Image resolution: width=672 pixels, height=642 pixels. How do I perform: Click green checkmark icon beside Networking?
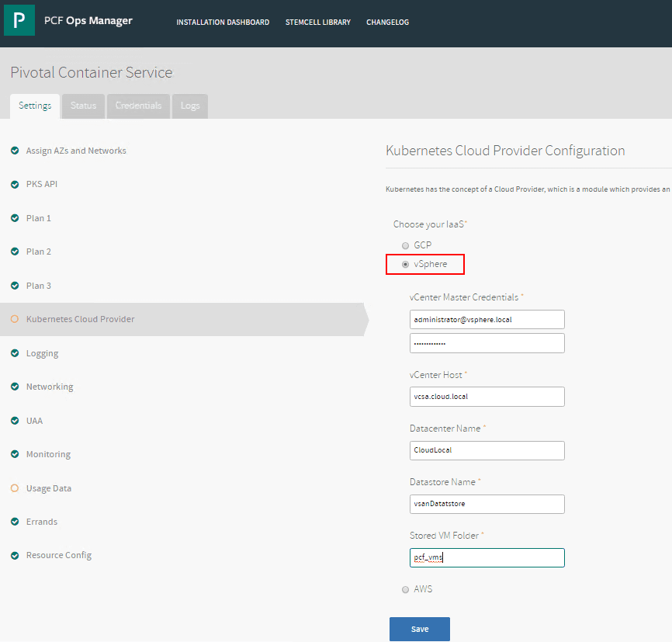(15, 387)
